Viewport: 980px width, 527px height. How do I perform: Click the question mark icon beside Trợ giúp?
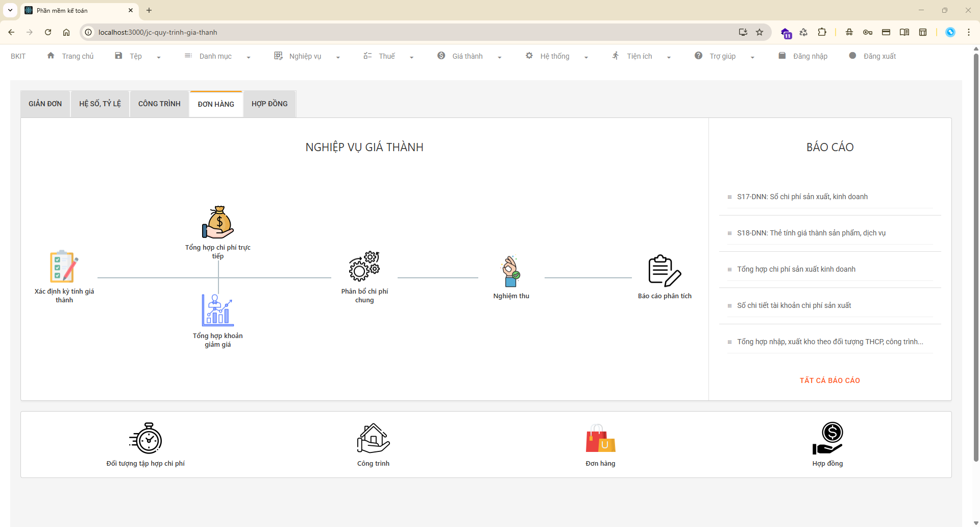[x=698, y=56]
